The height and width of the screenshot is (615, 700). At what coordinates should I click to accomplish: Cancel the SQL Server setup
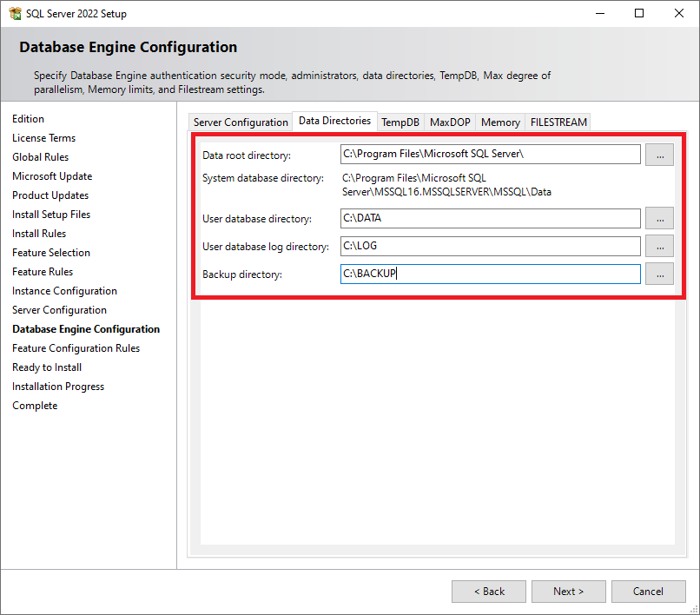pyautogui.click(x=648, y=592)
